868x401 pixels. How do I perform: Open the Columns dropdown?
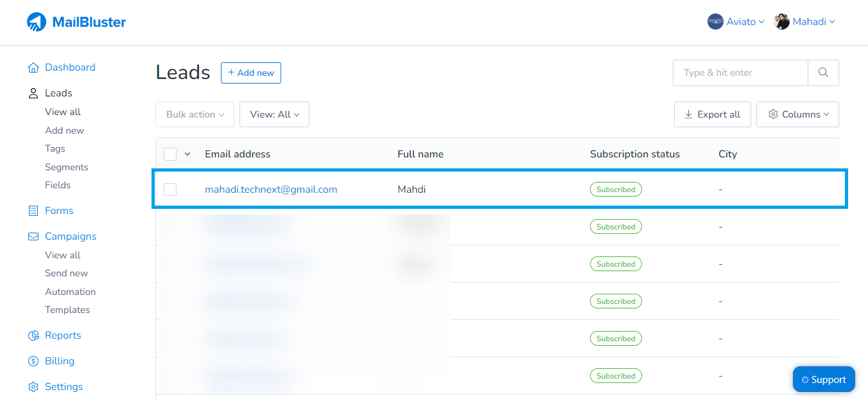tap(797, 114)
